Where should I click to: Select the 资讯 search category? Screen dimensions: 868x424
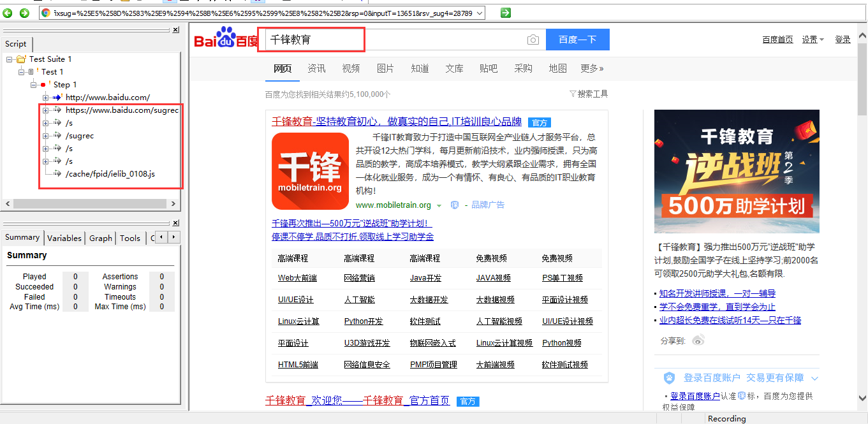click(x=316, y=68)
